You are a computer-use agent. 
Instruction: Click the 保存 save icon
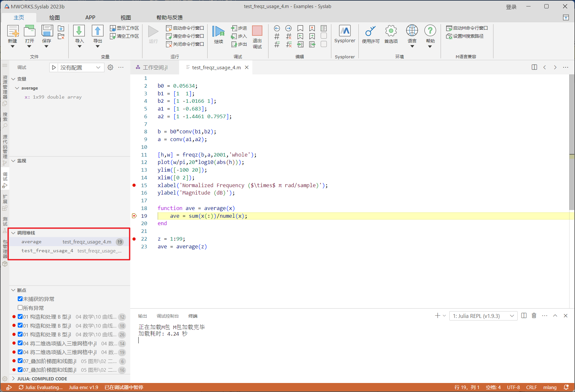(47, 31)
